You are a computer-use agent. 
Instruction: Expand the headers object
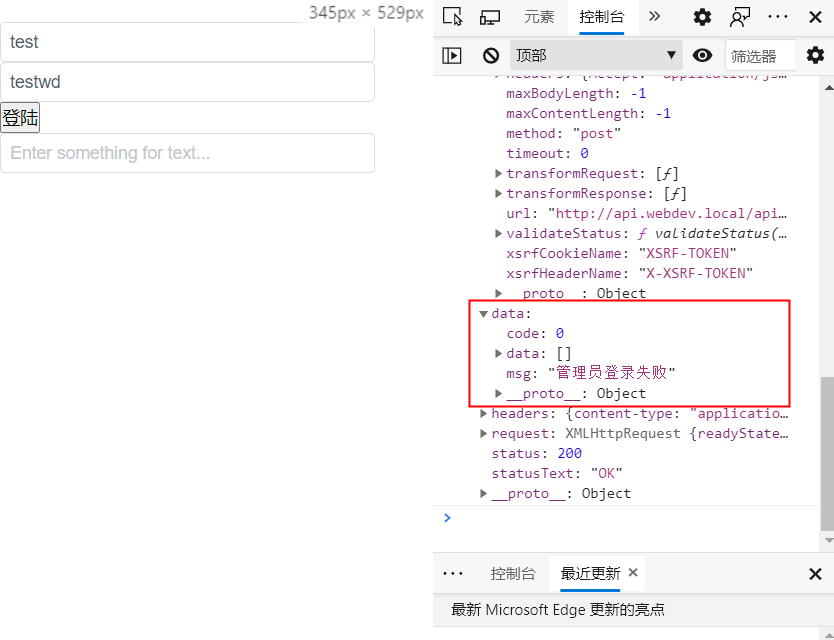point(483,413)
